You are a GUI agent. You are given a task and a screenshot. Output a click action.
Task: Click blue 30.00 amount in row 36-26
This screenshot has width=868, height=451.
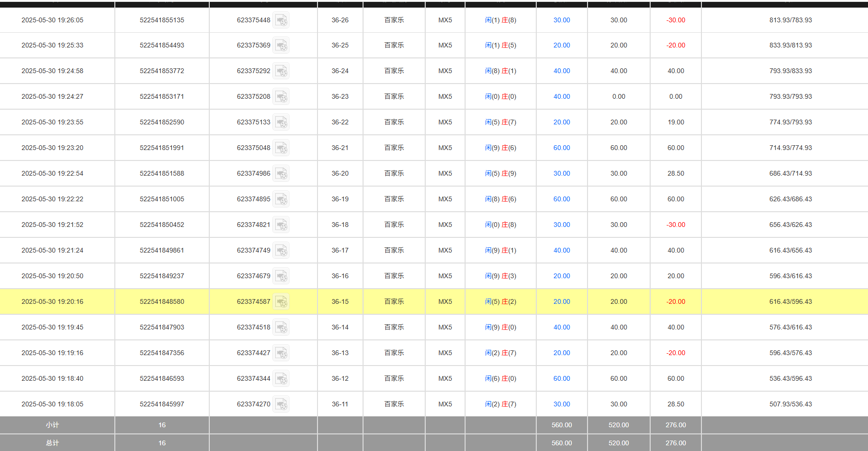point(561,20)
